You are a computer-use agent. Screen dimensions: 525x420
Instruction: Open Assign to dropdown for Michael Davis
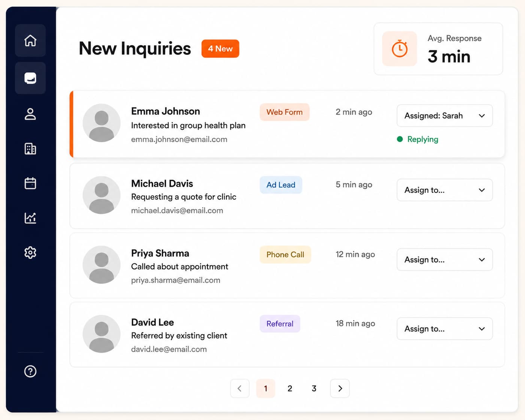click(444, 190)
